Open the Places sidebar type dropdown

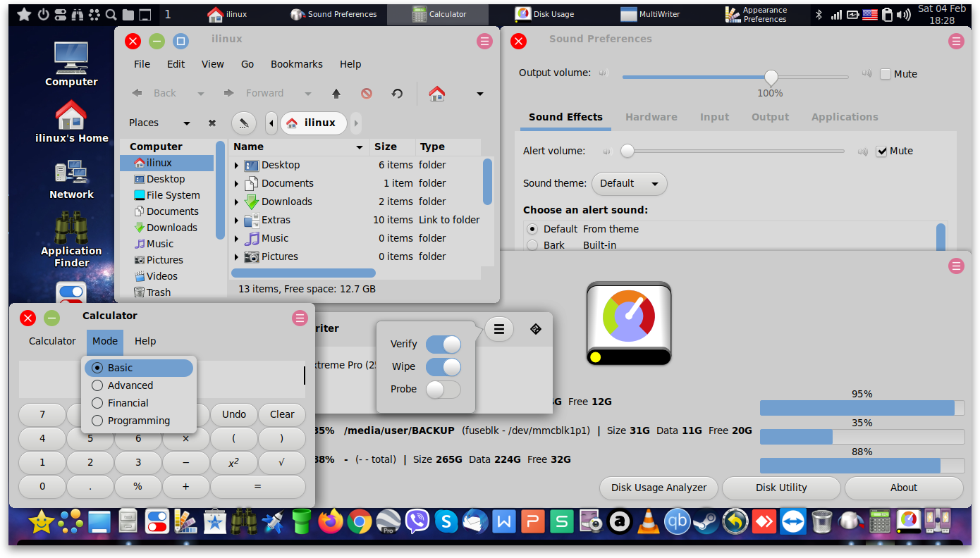[186, 123]
